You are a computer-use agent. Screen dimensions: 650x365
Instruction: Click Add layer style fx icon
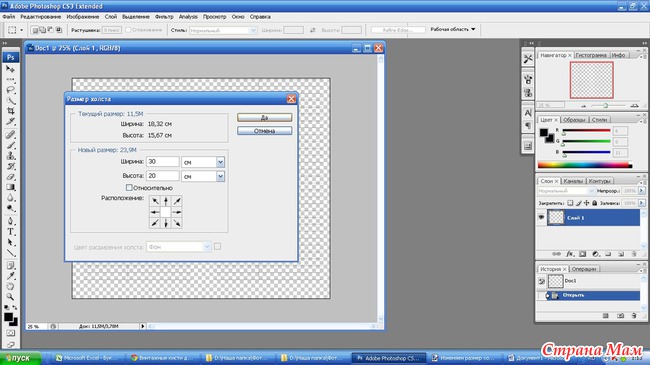click(570, 254)
